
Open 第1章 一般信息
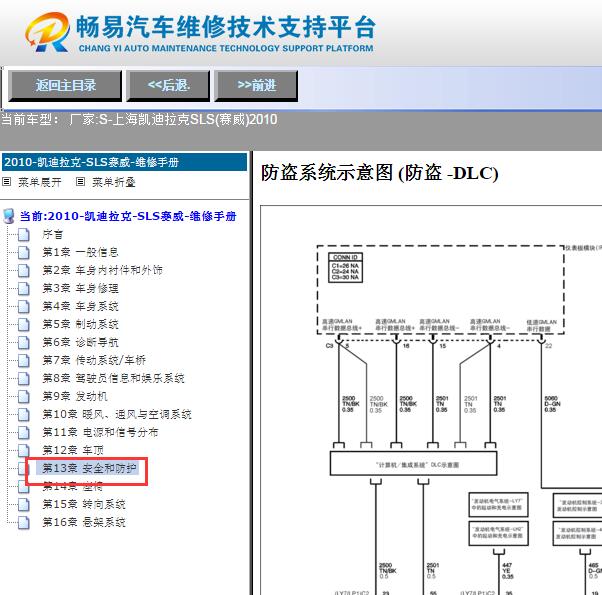(x=80, y=252)
